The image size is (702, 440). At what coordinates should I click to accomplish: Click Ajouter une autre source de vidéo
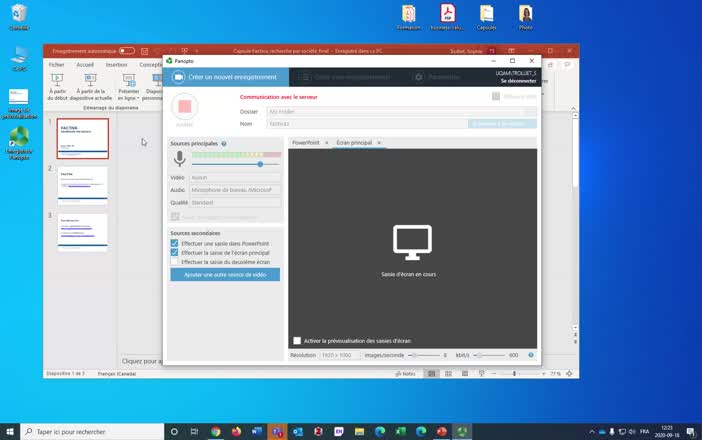click(225, 274)
